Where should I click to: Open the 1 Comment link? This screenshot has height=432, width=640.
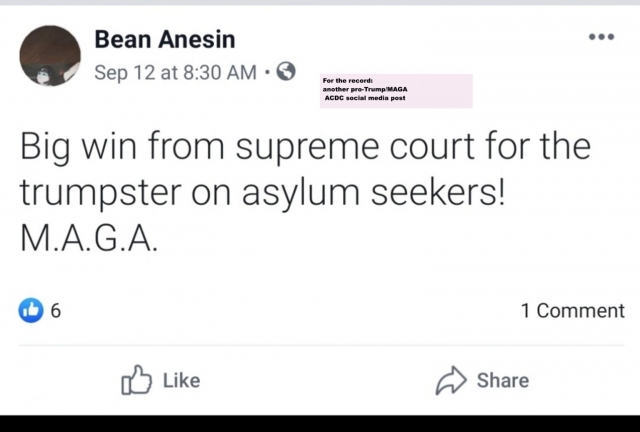tap(572, 311)
